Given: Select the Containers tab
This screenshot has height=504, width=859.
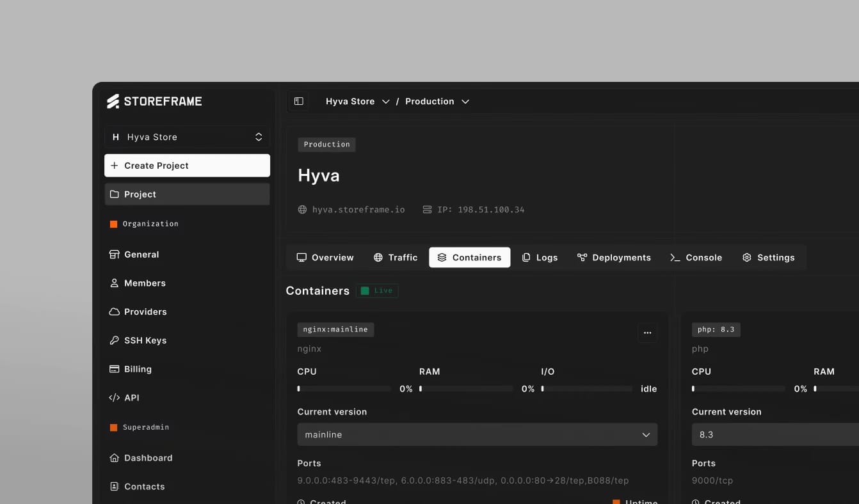Looking at the screenshot, I should point(470,258).
